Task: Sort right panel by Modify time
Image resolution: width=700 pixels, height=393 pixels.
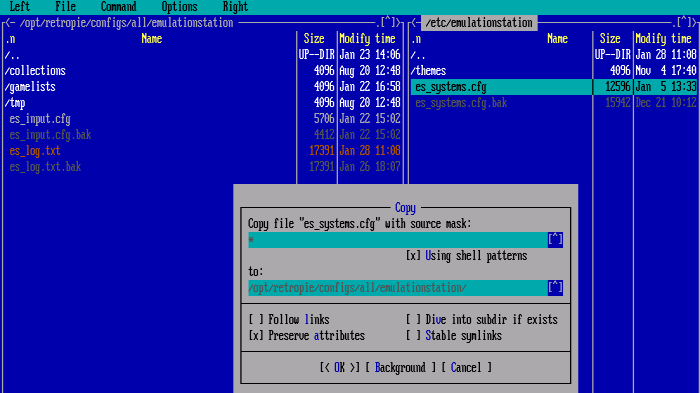Action: [x=663, y=39]
